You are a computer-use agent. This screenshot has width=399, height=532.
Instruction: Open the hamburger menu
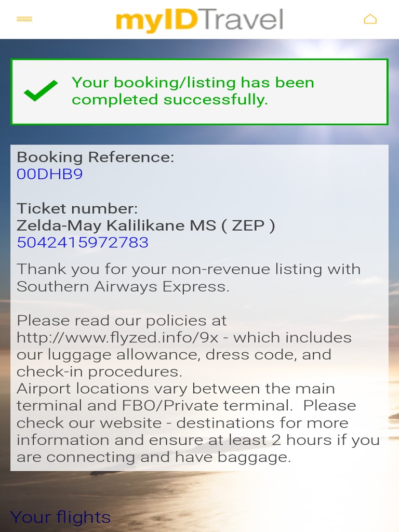tap(24, 19)
